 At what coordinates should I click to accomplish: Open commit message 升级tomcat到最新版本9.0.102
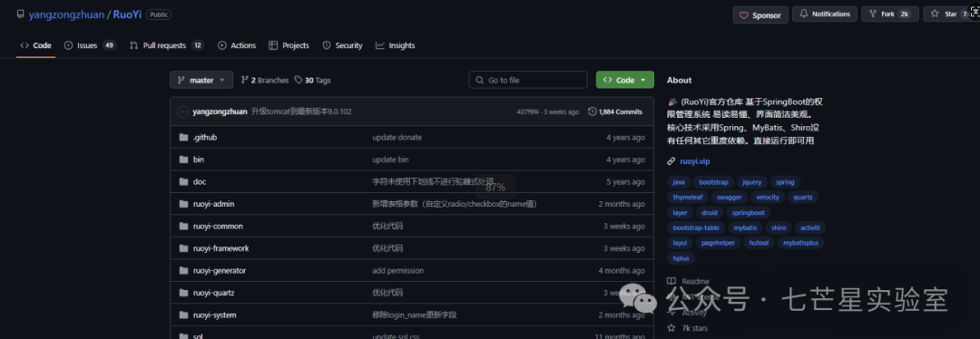[x=301, y=111]
